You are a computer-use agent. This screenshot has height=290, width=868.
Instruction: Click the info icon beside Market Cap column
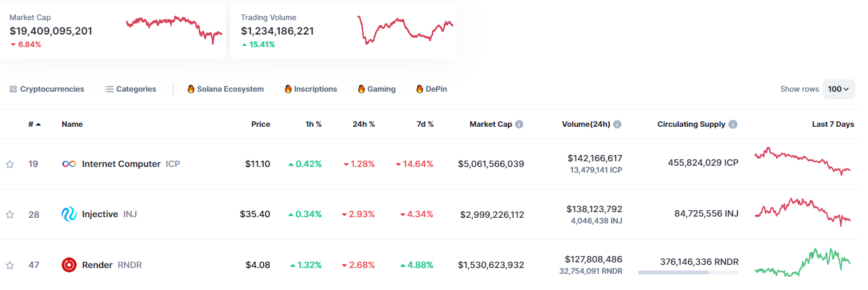point(519,124)
